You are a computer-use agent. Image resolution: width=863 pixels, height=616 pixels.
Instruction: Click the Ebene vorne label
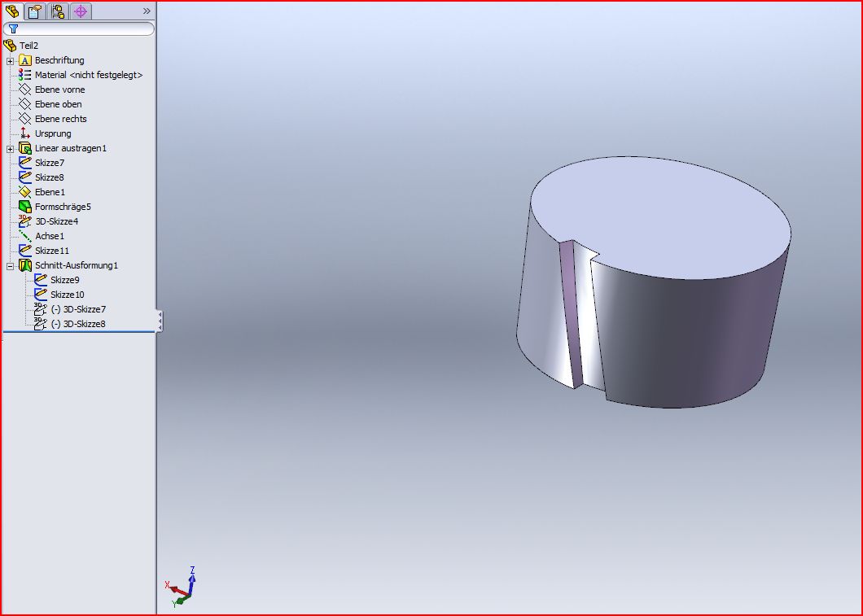(60, 89)
